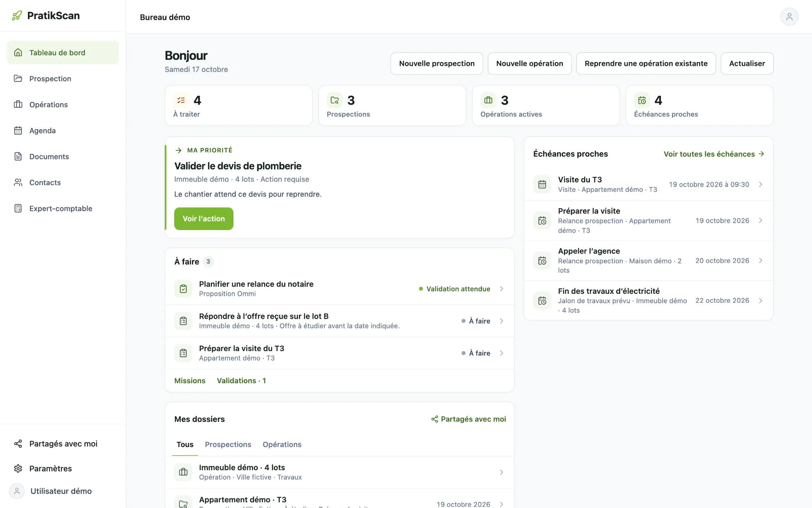
Task: Click the folder-search icon on Prospections card
Action: tap(335, 100)
